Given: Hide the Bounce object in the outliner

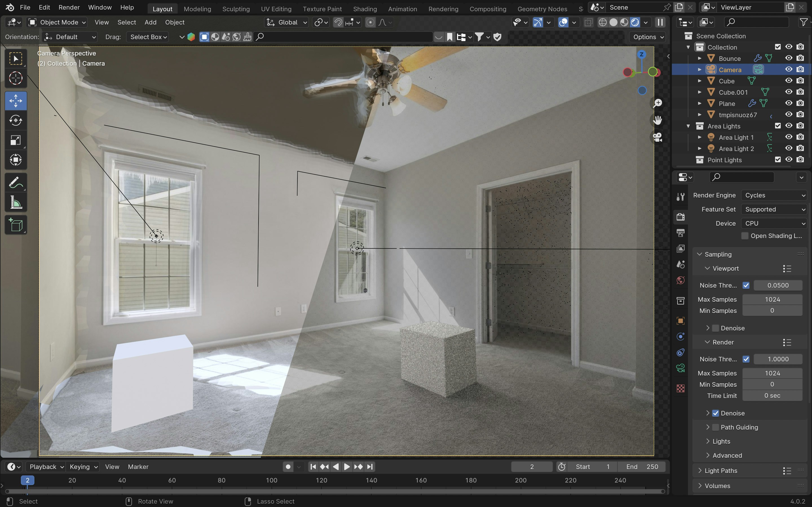Looking at the screenshot, I should pos(789,58).
